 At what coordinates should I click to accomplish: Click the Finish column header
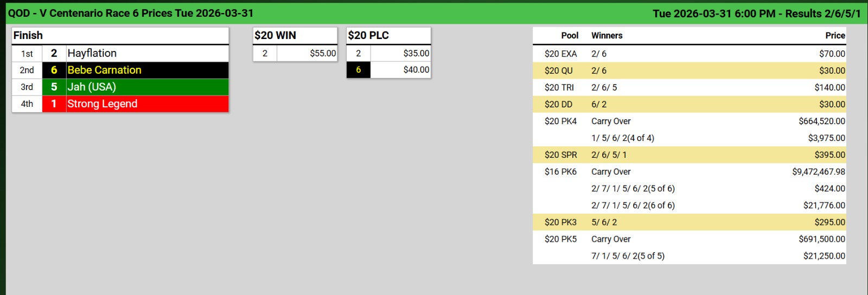click(x=28, y=35)
